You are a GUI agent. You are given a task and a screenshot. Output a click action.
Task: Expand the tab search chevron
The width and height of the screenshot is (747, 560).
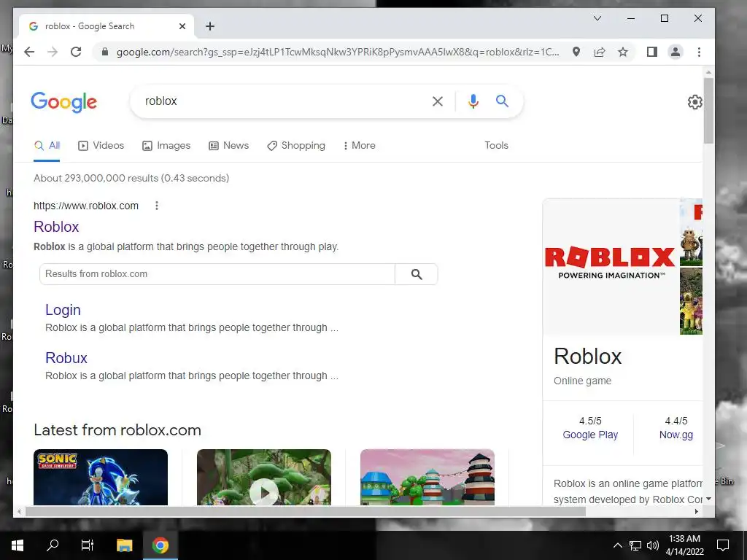point(597,18)
